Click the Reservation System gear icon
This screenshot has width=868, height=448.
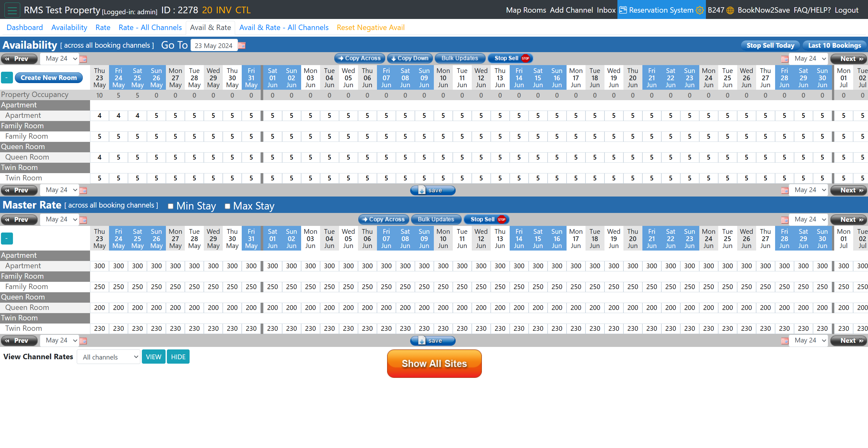point(700,10)
